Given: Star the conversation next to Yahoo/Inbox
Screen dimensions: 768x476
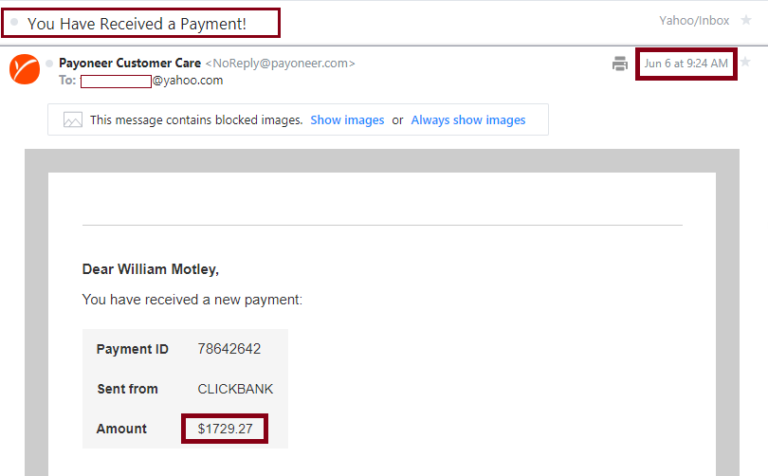Looking at the screenshot, I should coord(746,20).
